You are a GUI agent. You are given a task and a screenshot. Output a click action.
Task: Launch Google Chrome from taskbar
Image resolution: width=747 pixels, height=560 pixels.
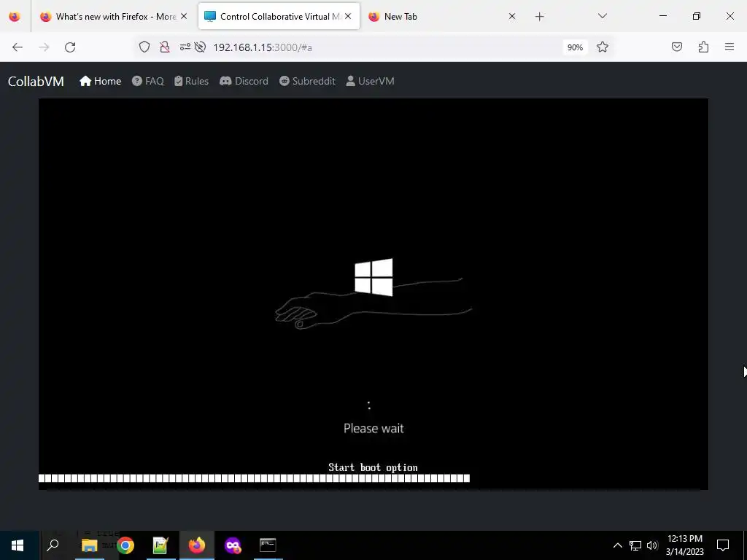point(125,545)
